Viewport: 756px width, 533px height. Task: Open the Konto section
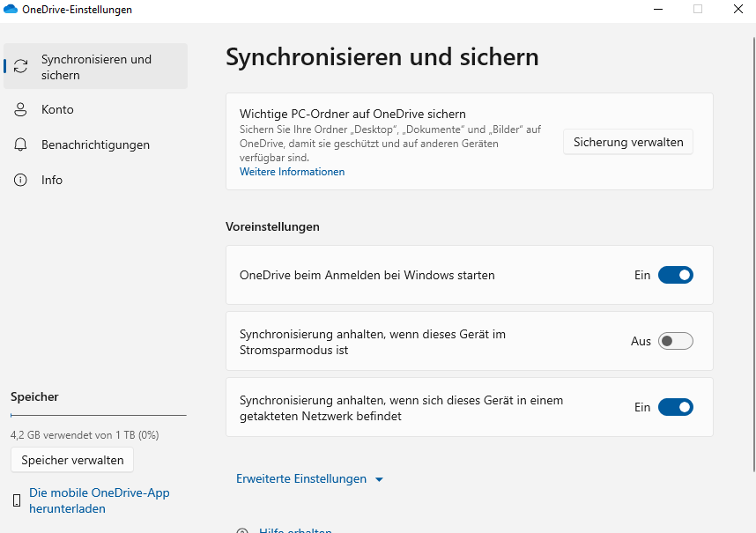pyautogui.click(x=95, y=109)
